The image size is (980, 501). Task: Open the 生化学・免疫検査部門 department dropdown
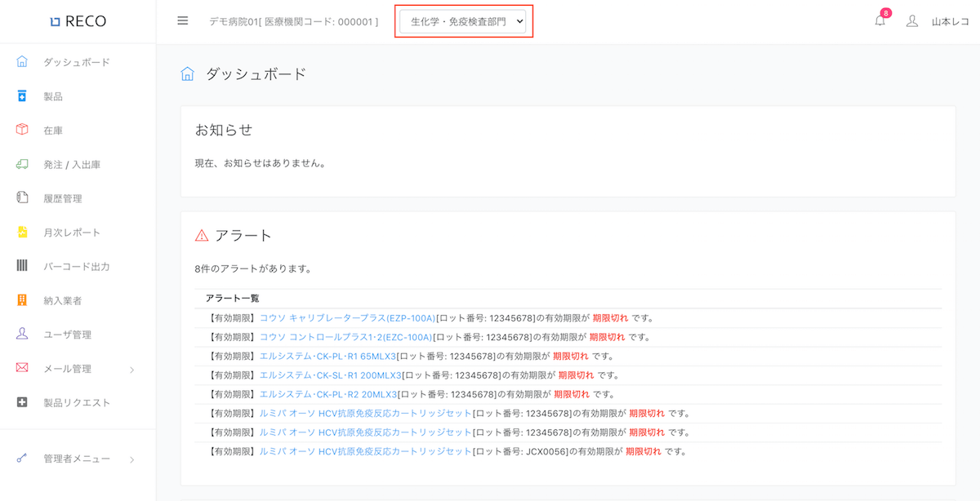pos(463,22)
